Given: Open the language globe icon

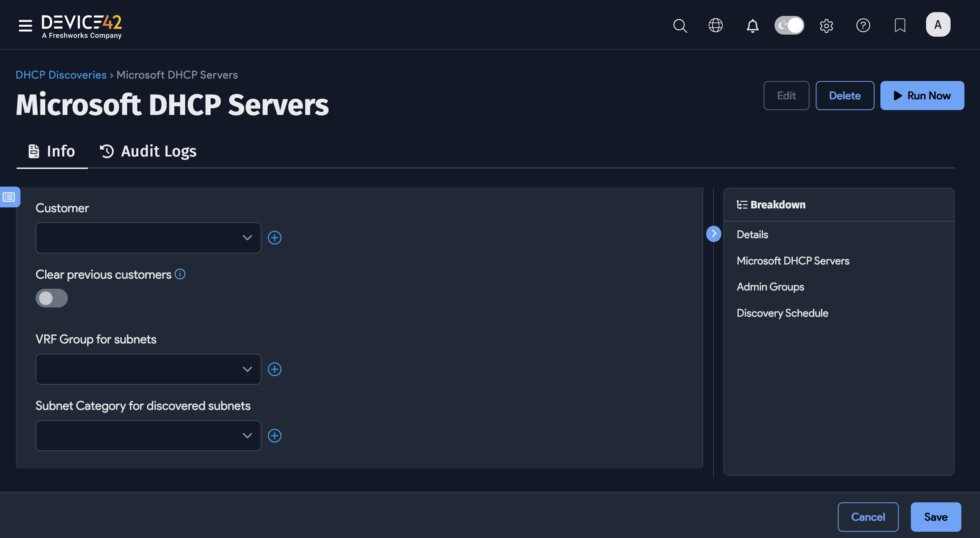Looking at the screenshot, I should click(x=715, y=26).
